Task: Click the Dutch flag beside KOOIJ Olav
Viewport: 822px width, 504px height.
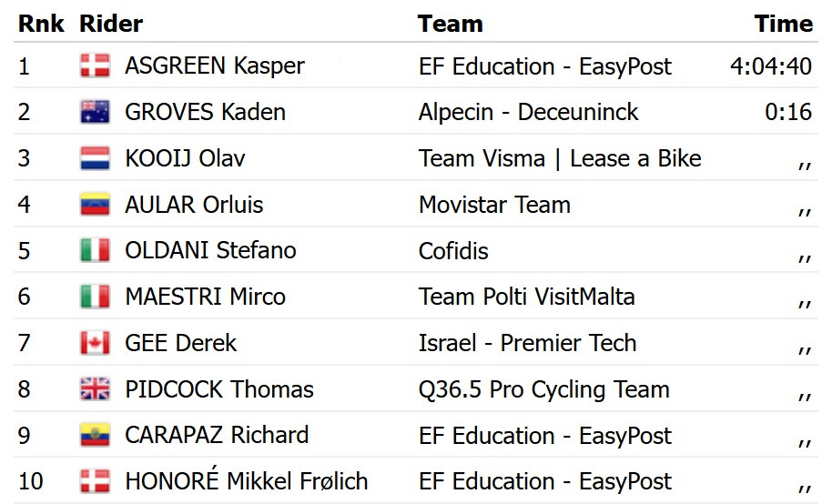Action: point(95,158)
